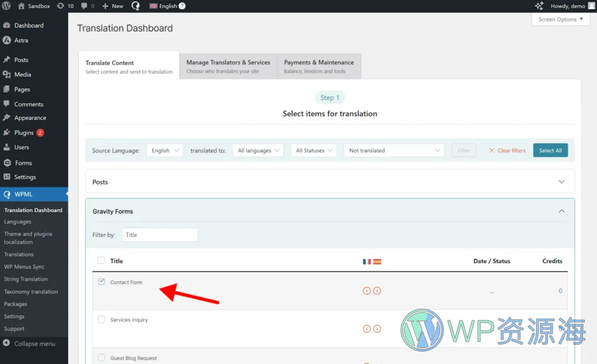Open Translation Dashboard submenu
The image size is (597, 364).
point(33,210)
